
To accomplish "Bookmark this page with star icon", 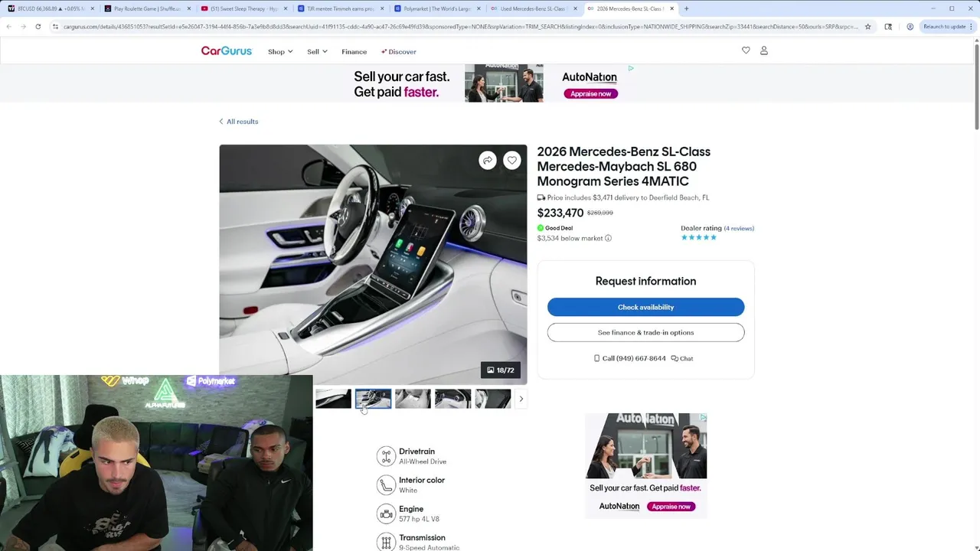I will (x=867, y=27).
